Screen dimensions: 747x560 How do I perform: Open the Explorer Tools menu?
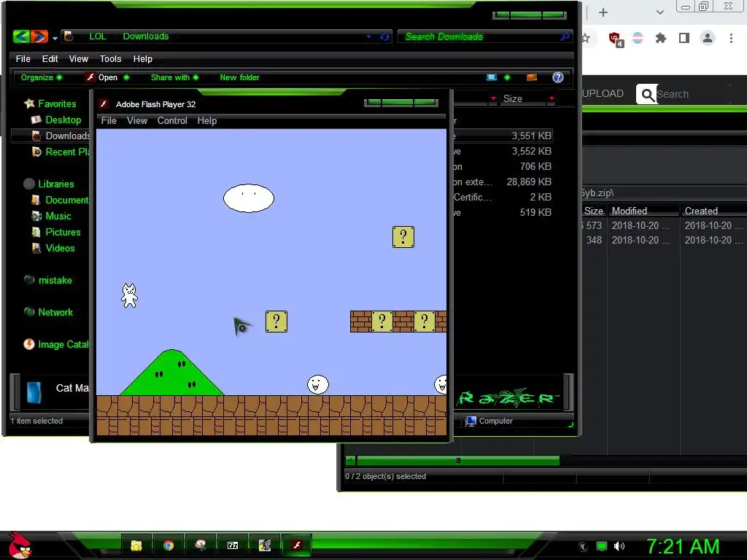point(110,58)
